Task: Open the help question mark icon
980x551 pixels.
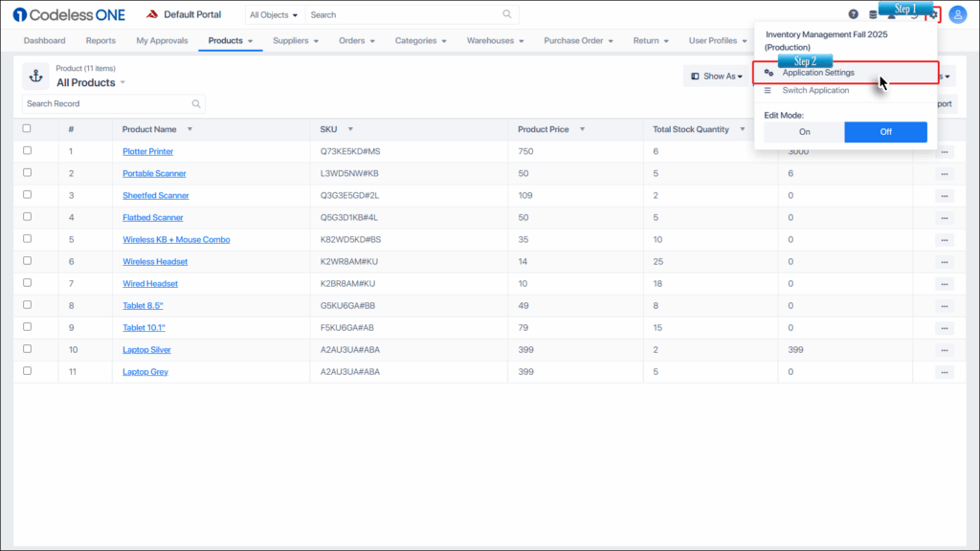Action: (x=853, y=14)
